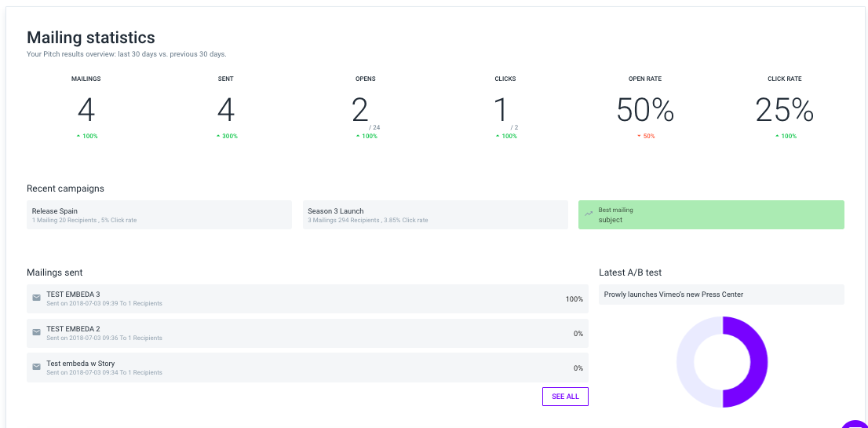
Task: Click the 0% rate on TEST EMBEDA 2
Action: pyautogui.click(x=578, y=333)
